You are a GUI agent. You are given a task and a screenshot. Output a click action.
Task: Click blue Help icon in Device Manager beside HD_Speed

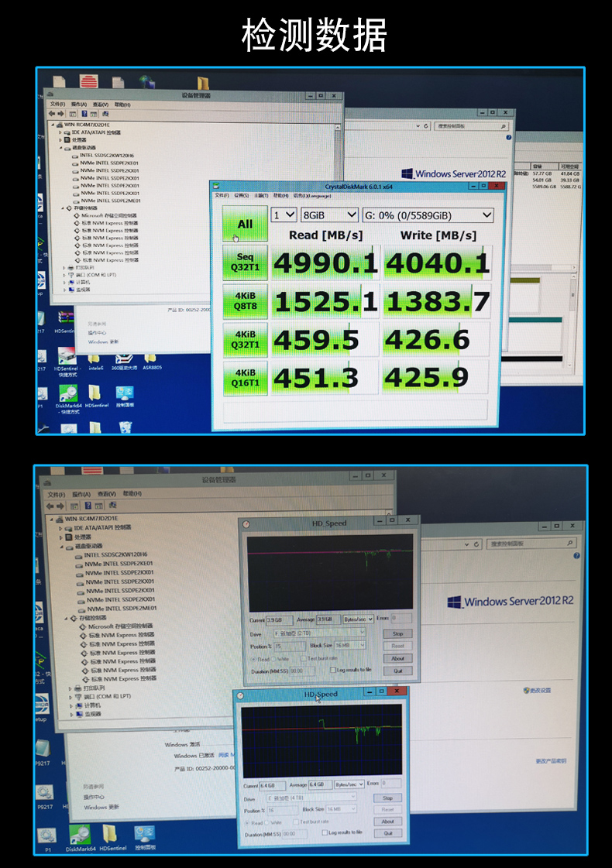(88, 506)
